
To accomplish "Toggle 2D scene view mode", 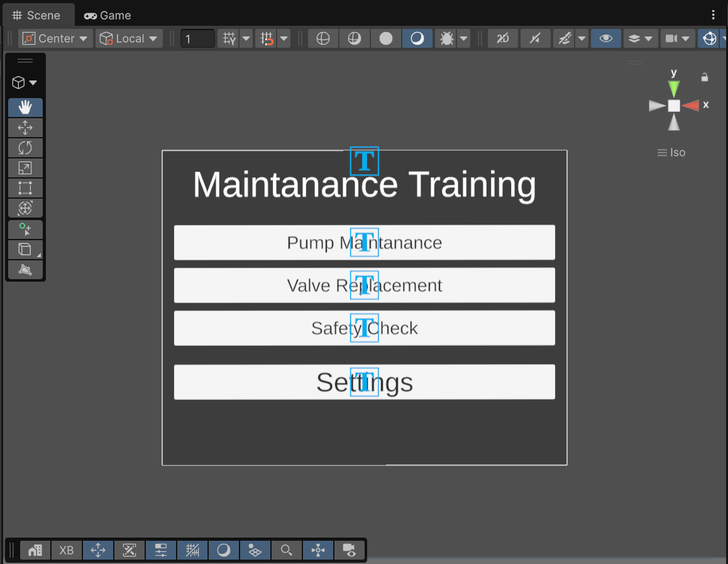I will click(503, 38).
